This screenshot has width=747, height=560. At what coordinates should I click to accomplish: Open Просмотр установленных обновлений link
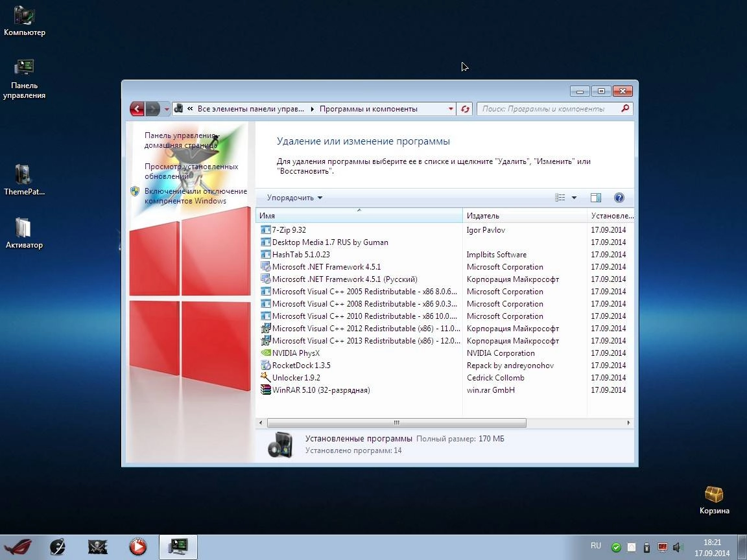[x=191, y=171]
